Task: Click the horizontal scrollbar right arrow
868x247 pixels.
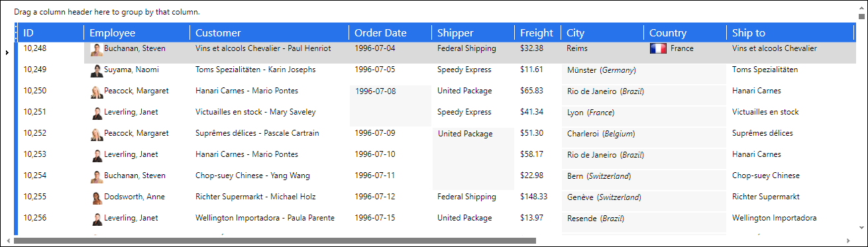Action: click(847, 240)
